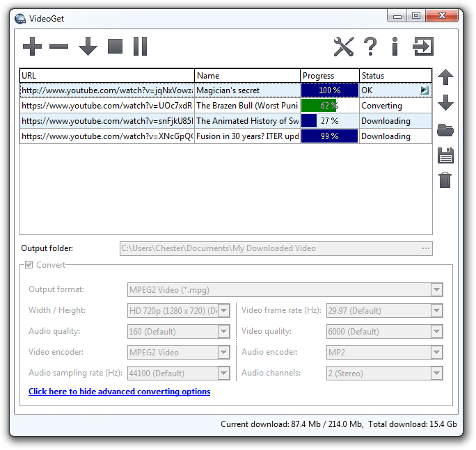
Task: Stop download using square stop icon
Action: pyautogui.click(x=116, y=47)
